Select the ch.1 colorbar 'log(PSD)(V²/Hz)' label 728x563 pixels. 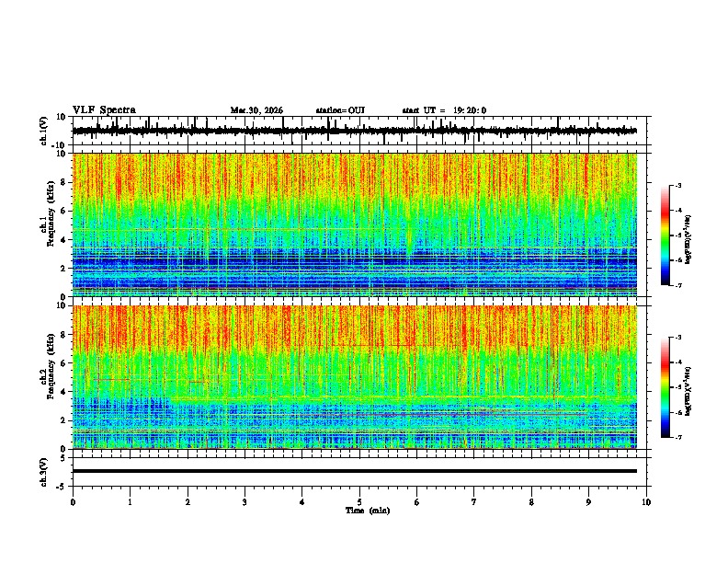pos(688,240)
